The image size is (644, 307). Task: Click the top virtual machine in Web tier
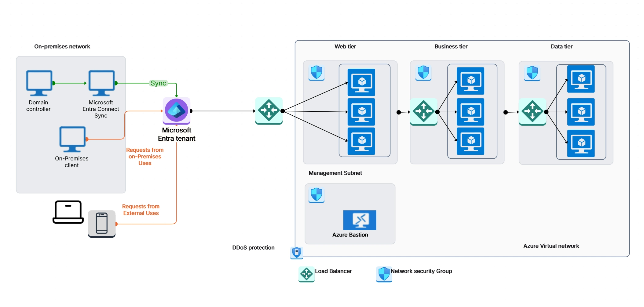(x=361, y=82)
